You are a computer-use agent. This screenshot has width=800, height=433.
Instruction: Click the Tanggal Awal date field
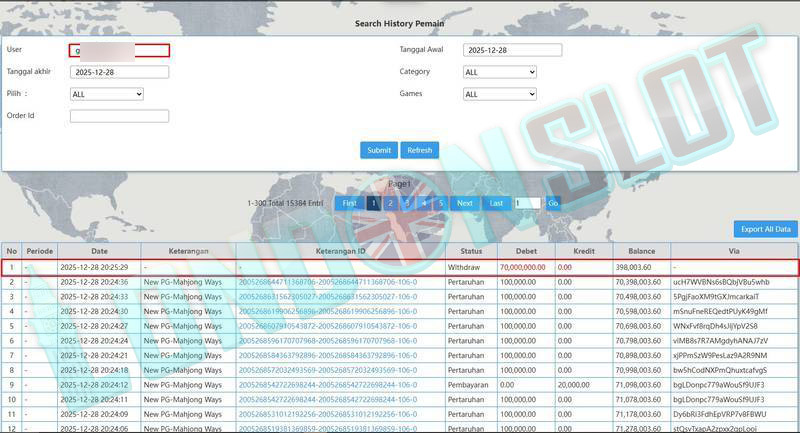(512, 50)
